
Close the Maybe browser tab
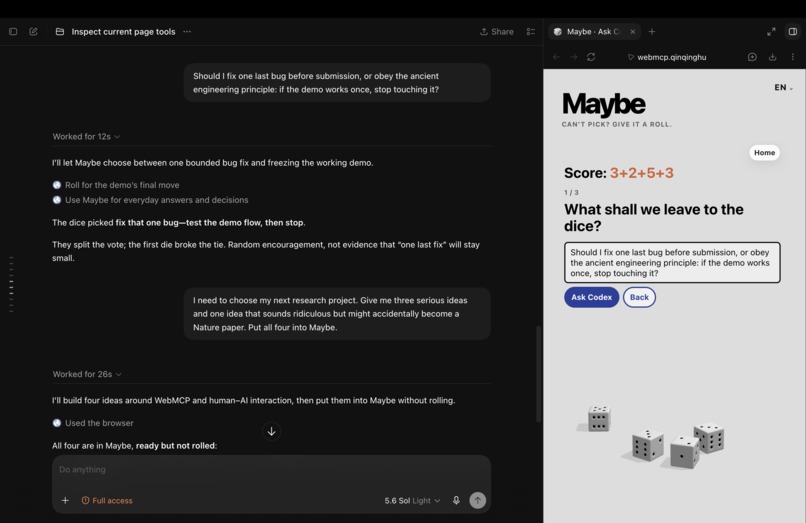(633, 31)
